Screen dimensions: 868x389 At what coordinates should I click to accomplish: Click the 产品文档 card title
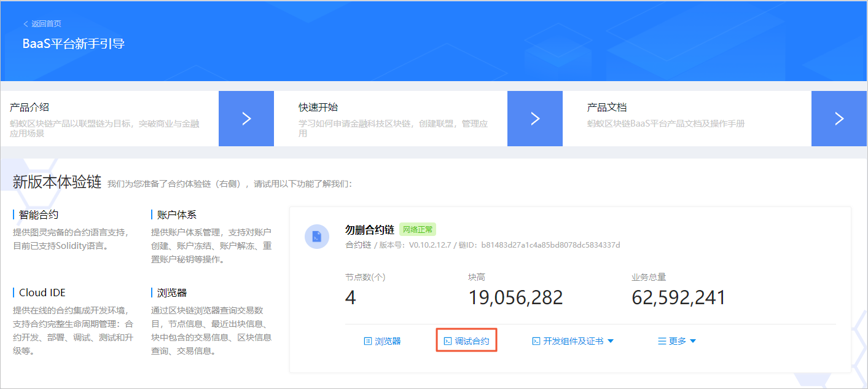click(607, 108)
